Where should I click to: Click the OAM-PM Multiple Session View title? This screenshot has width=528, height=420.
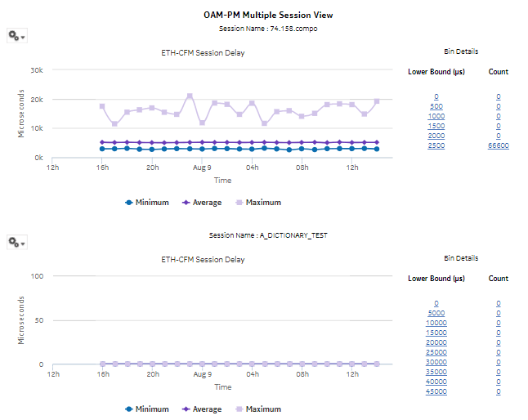(268, 16)
